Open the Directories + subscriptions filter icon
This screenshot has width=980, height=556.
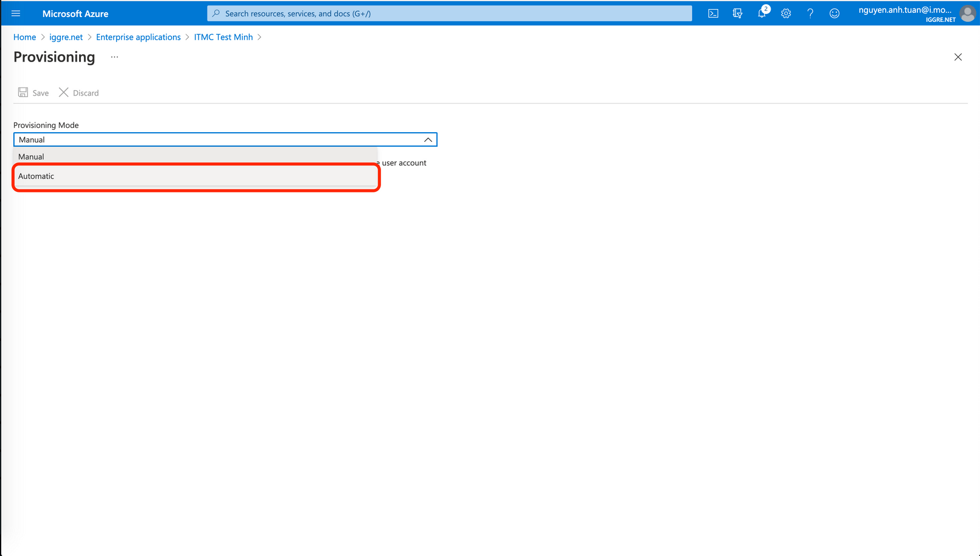738,13
